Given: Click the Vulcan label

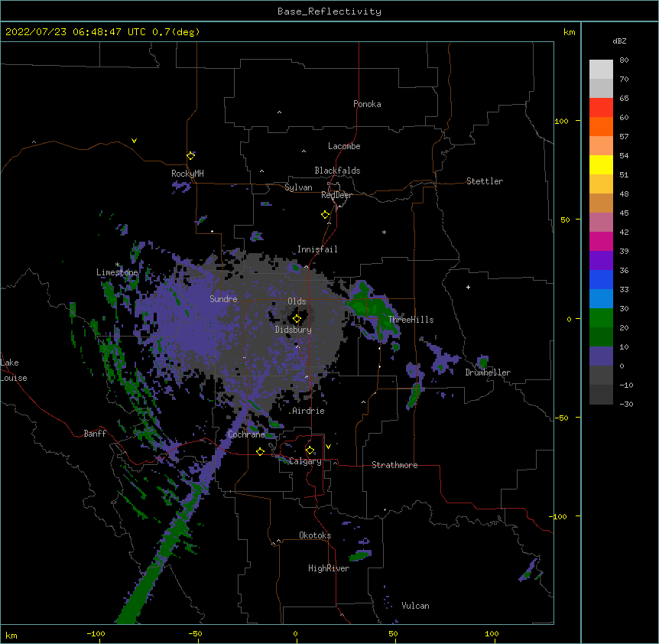Looking at the screenshot, I should (x=415, y=606).
